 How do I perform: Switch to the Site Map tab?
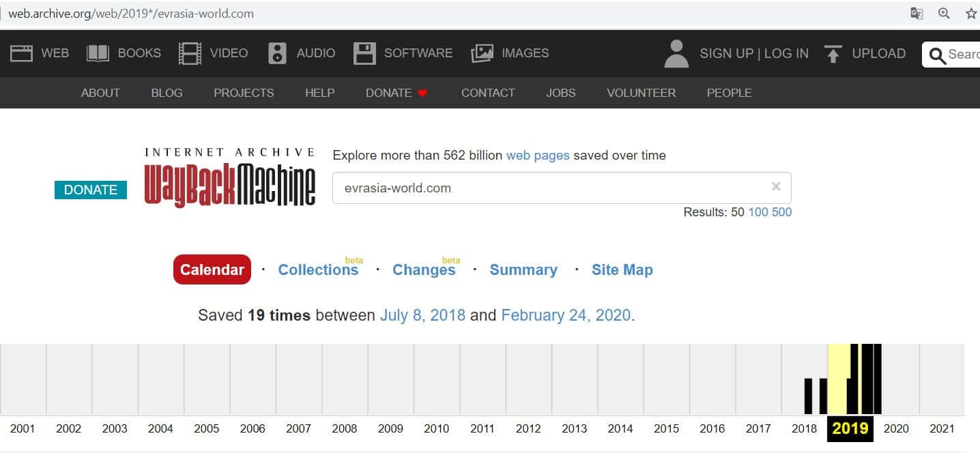click(622, 269)
